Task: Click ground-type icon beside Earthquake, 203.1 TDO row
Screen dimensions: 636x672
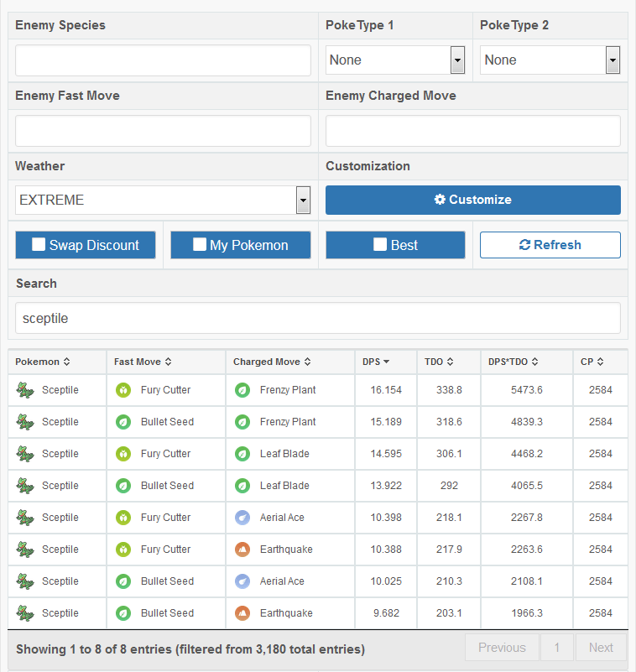Action: click(x=242, y=613)
